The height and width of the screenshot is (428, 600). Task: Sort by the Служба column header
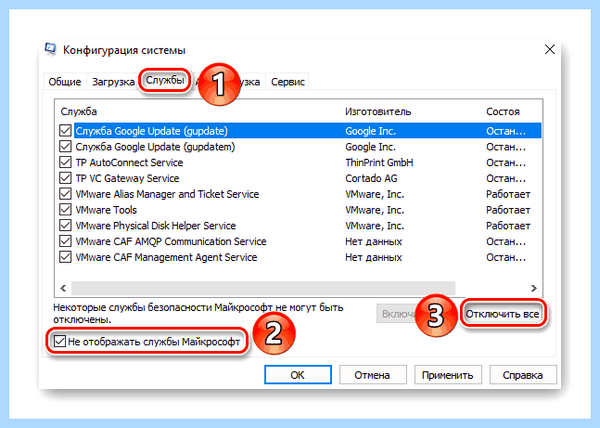tap(79, 112)
